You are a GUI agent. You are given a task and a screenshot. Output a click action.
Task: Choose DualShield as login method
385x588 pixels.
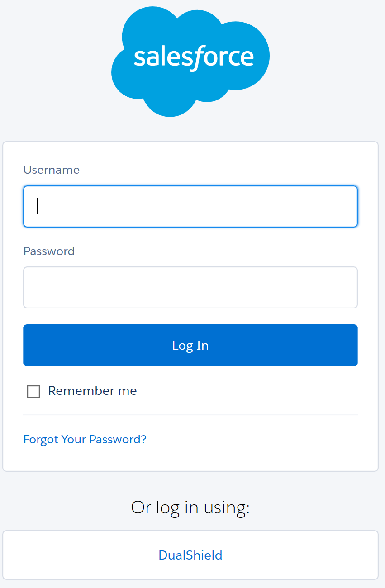(190, 555)
